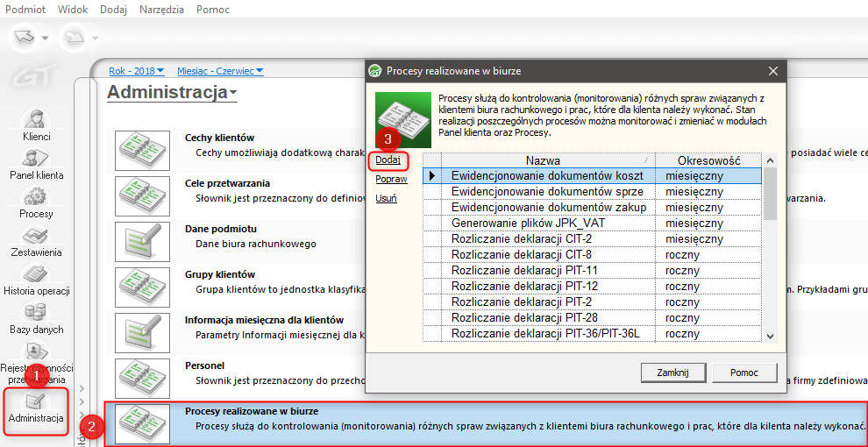
Task: Click the Grupy klientów notebook icon
Action: point(142,287)
